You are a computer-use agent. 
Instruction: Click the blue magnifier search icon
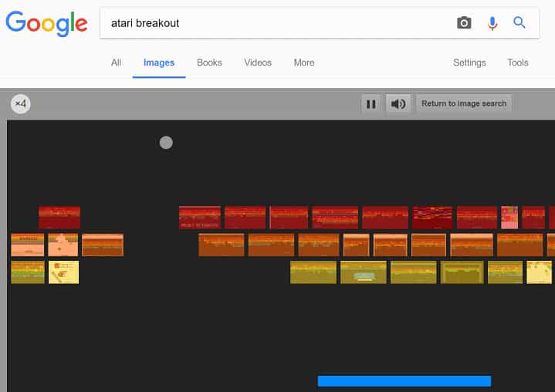coord(519,22)
